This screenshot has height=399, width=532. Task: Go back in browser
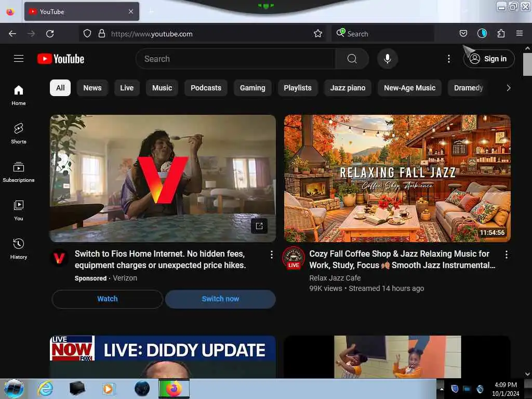(12, 34)
